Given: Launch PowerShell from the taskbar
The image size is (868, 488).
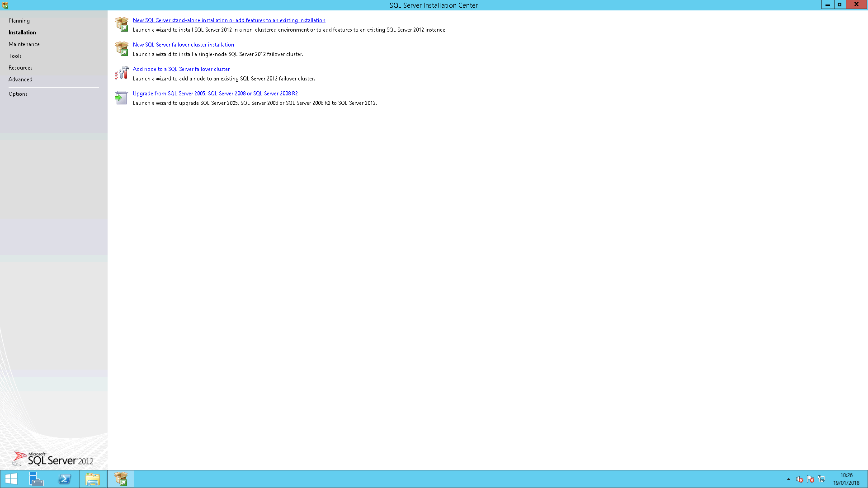Looking at the screenshot, I should coord(65,479).
